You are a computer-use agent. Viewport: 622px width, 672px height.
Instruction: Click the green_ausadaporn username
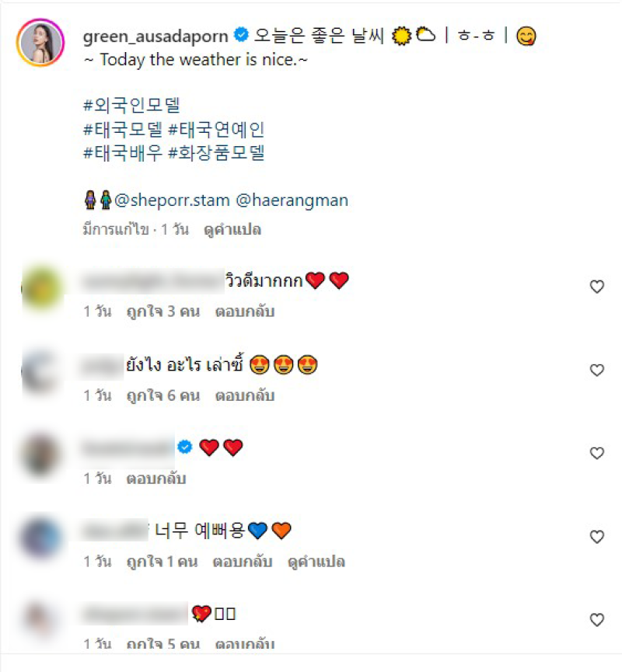pyautogui.click(x=155, y=37)
